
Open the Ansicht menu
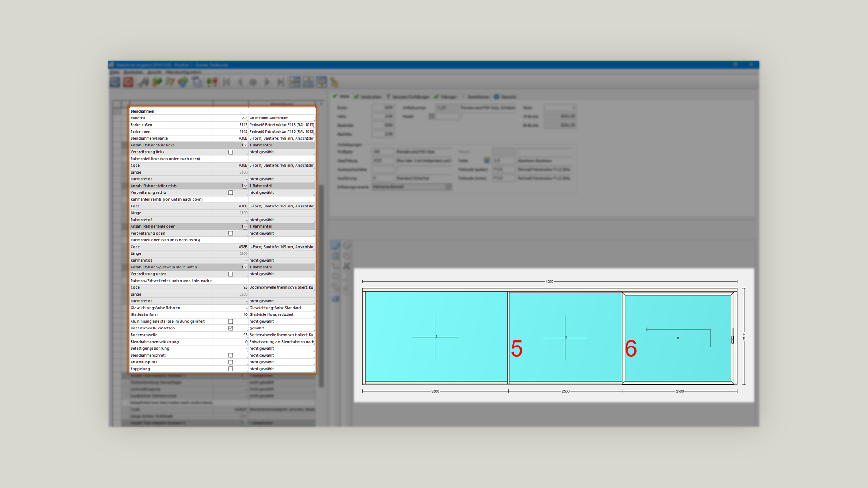click(155, 72)
